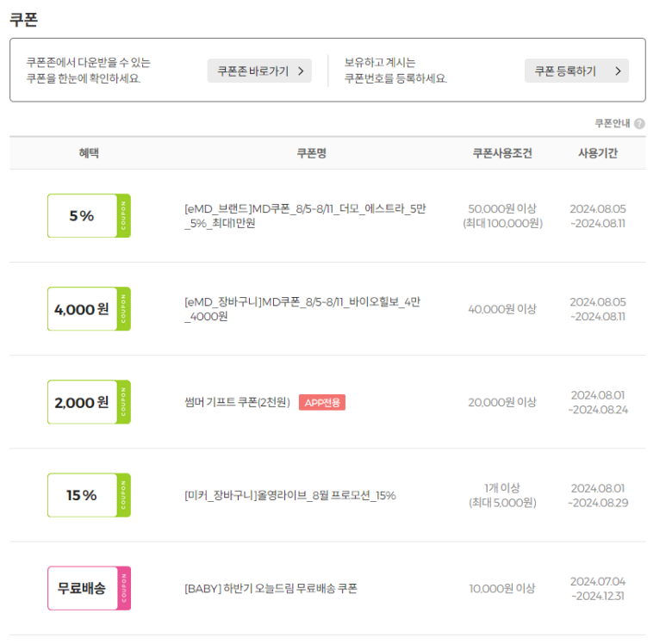Image resolution: width=666 pixels, height=644 pixels.
Task: Select the 바이오힐보 4000원 coupon name
Action: (302, 309)
